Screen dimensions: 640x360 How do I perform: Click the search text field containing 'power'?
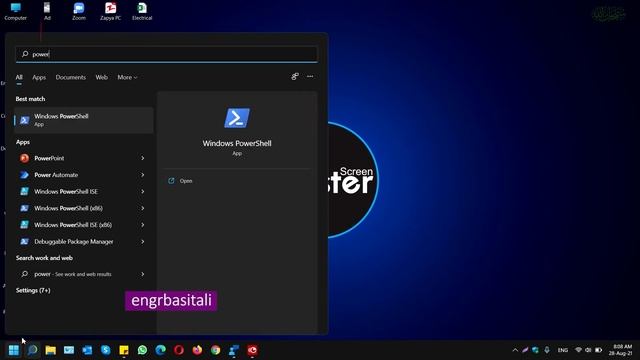coord(167,54)
